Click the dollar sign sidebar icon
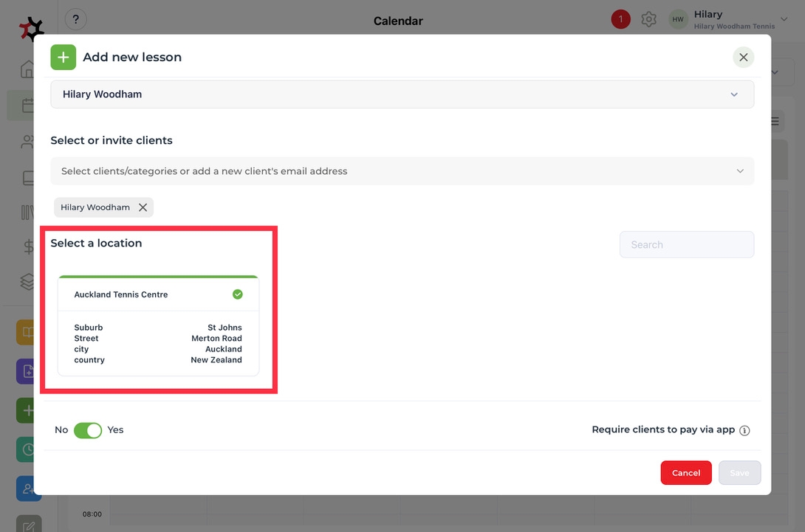Image resolution: width=805 pixels, height=532 pixels. (x=28, y=247)
